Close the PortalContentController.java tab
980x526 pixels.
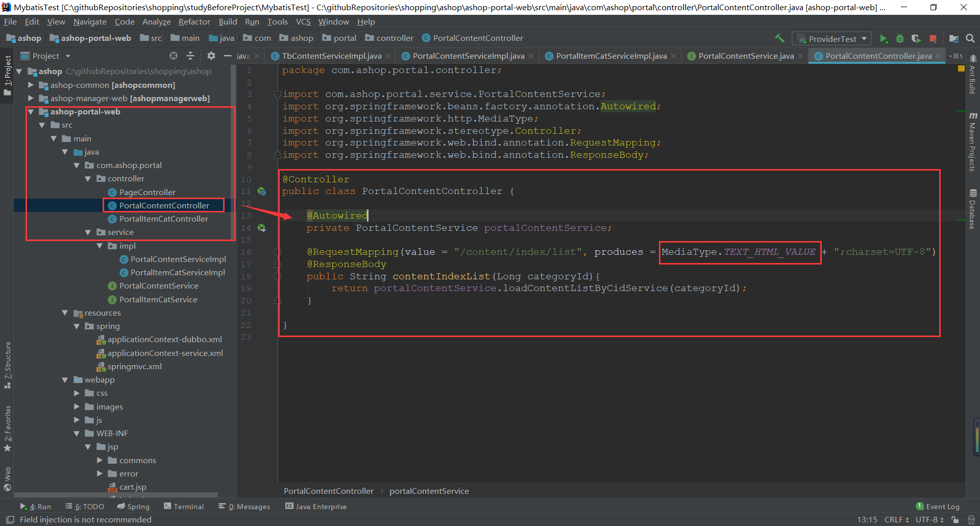coord(938,56)
